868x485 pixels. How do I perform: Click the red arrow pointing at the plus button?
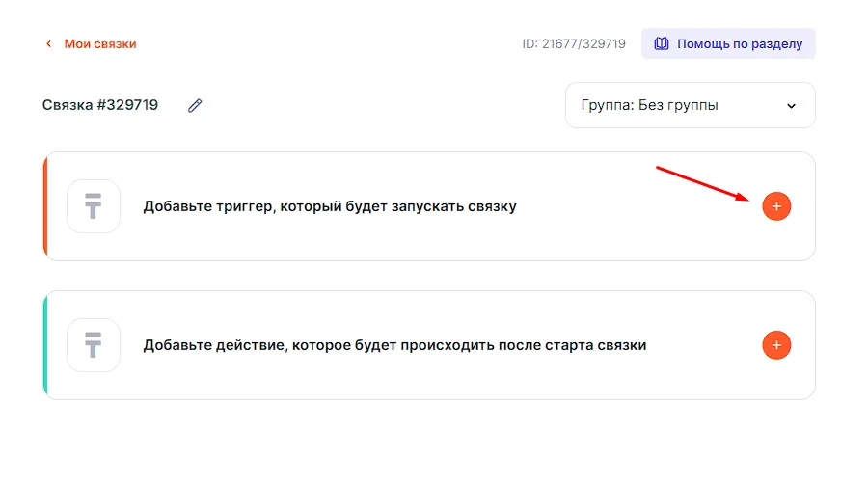[x=704, y=184]
